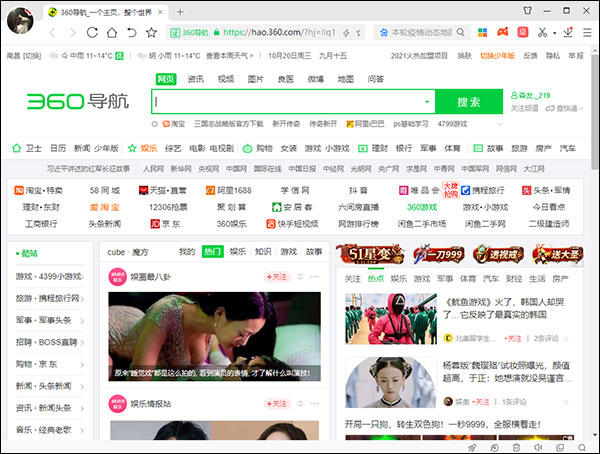
Task: Click the browser back arrow
Action: (x=52, y=33)
